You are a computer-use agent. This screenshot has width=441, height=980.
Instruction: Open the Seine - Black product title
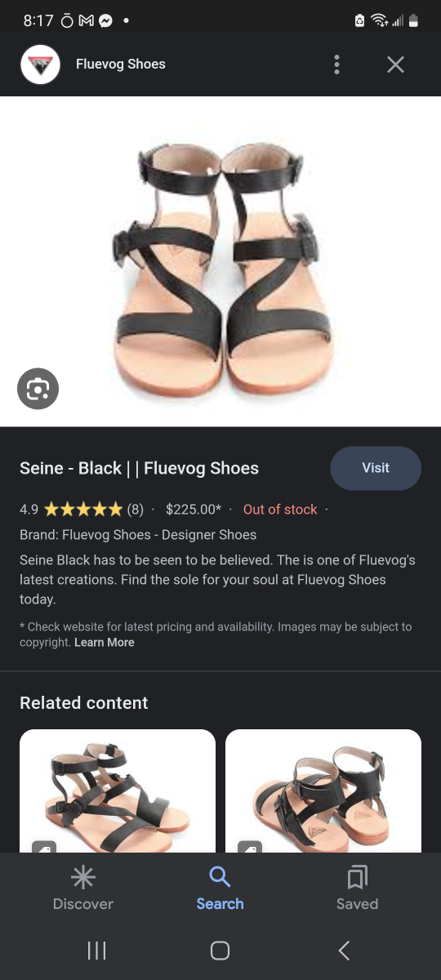(x=139, y=468)
